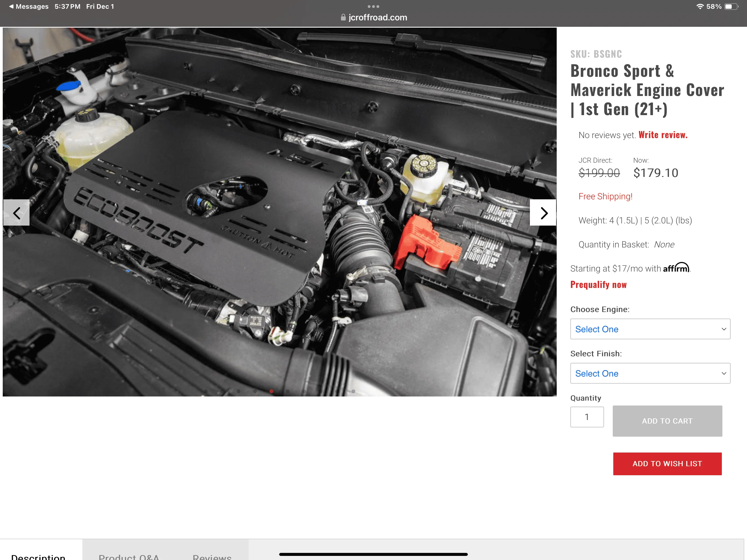
Task: Jump to the last carousel dot image
Action: coord(353,391)
